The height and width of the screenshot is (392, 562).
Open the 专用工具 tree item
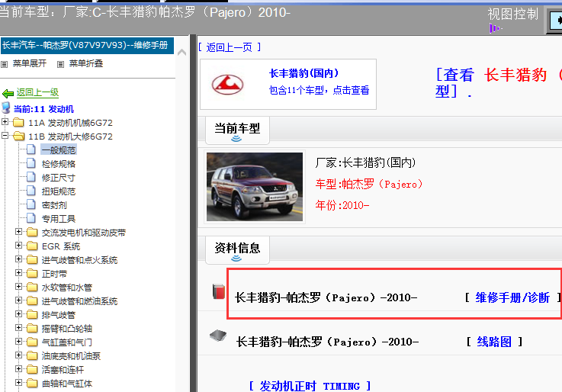(59, 219)
